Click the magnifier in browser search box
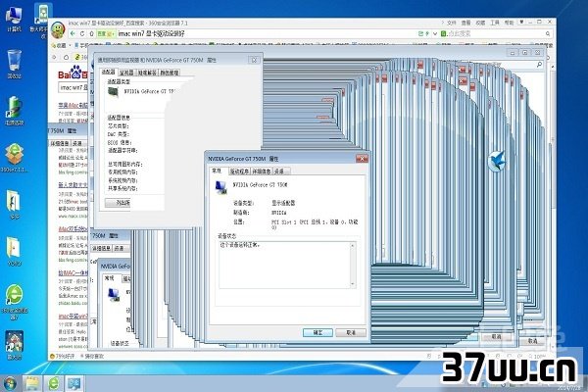Viewport: 588px width, 392px height. (x=548, y=33)
